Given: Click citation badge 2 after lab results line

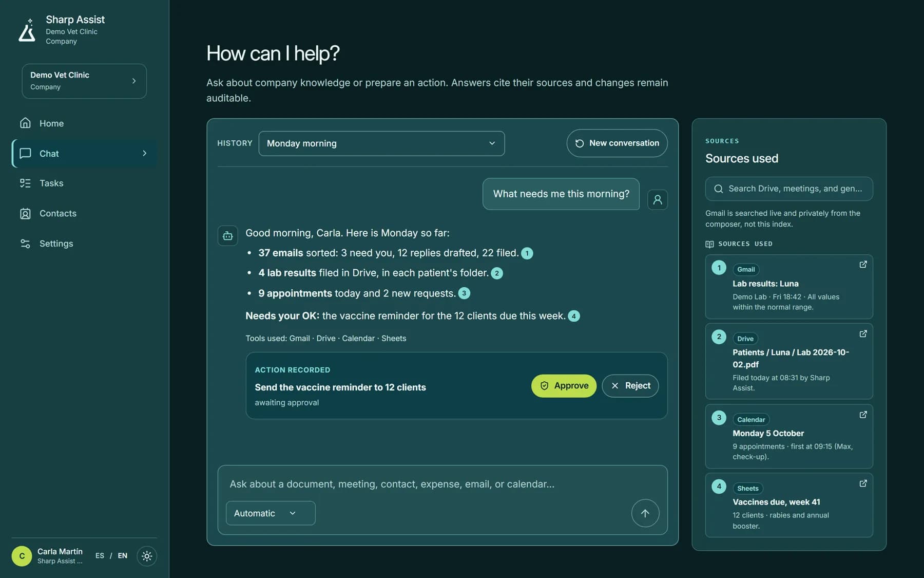Looking at the screenshot, I should tap(497, 273).
